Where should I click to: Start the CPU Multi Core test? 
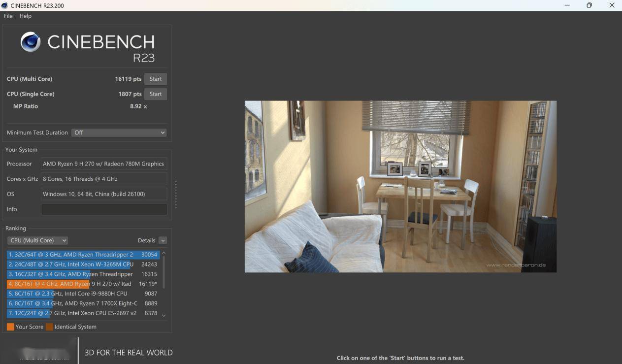coord(156,79)
